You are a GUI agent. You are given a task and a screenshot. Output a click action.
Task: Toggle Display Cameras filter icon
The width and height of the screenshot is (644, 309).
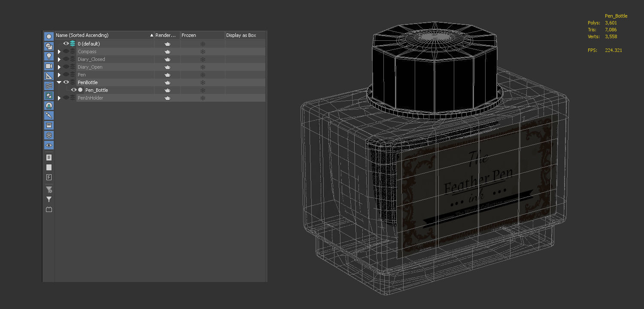pyautogui.click(x=49, y=66)
